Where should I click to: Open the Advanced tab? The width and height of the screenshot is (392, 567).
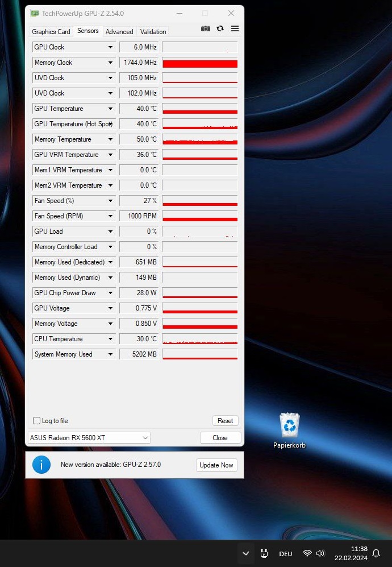pos(119,32)
